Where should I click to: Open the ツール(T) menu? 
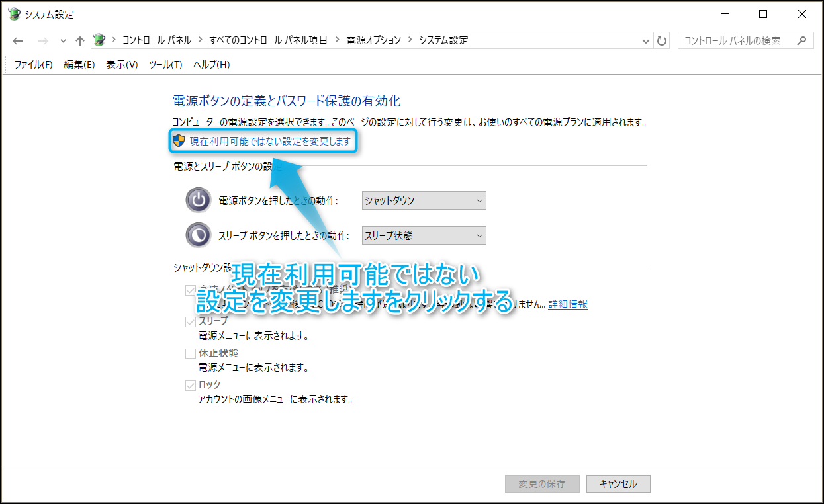click(165, 64)
